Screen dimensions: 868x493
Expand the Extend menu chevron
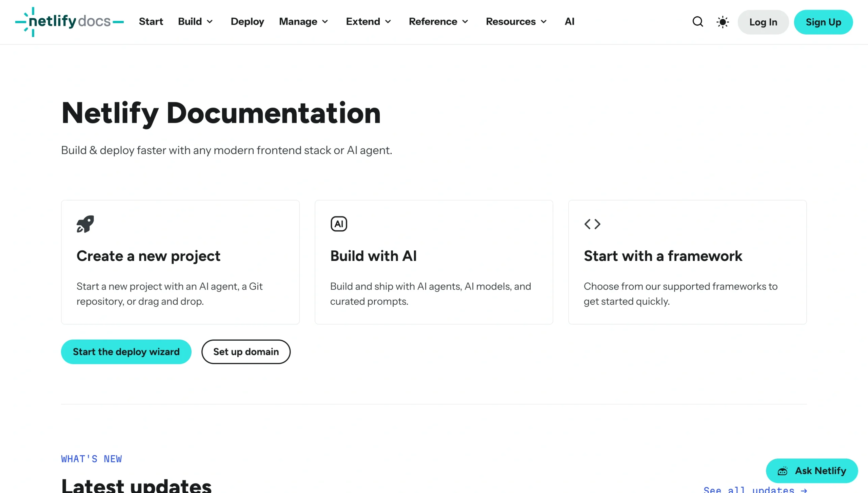[x=388, y=22]
